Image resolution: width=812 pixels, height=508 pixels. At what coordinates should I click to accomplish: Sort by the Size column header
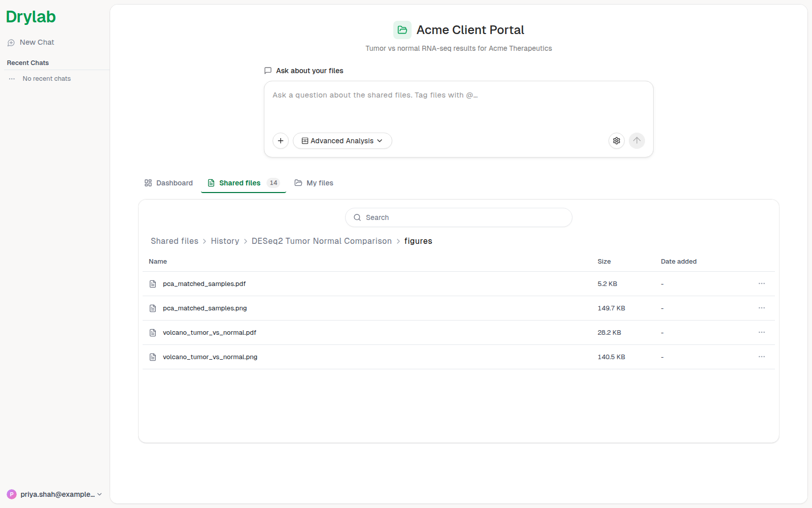click(x=604, y=262)
